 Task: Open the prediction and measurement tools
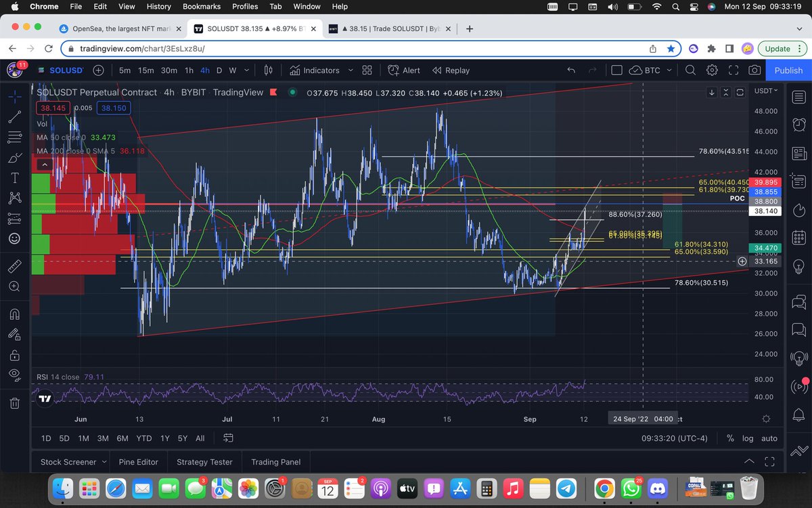pyautogui.click(x=14, y=218)
